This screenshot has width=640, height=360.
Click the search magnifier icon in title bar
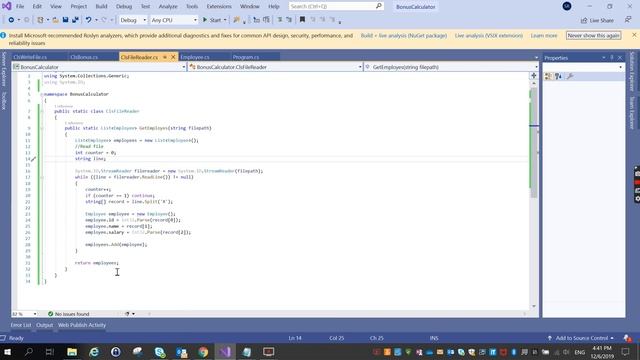pos(378,6)
